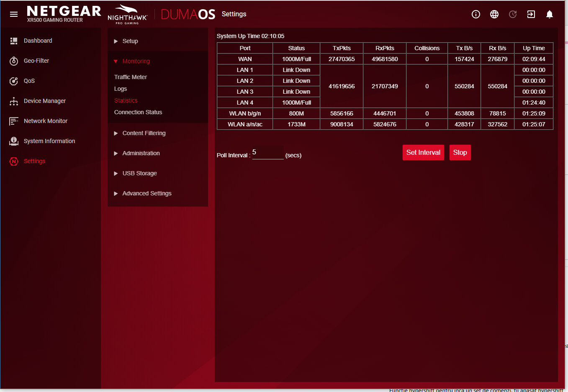Screen dimensions: 568x392
Task: Click the Settings page title text
Action: tap(234, 14)
